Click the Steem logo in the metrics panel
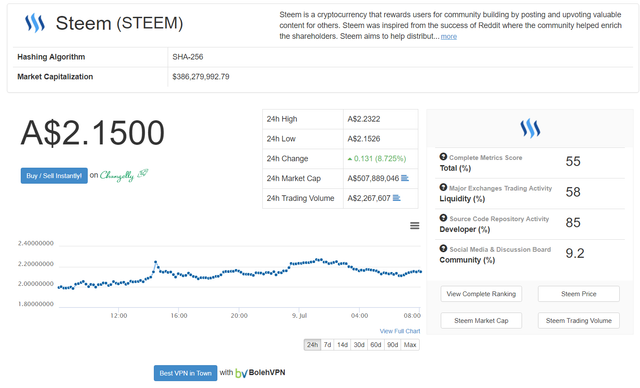Image resolution: width=640 pixels, height=388 pixels. click(530, 128)
